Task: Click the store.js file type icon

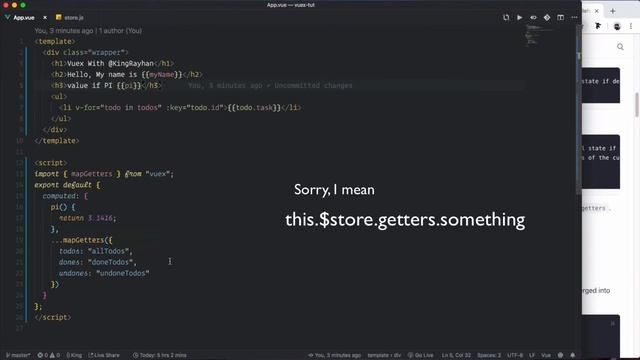Action: coord(59,17)
